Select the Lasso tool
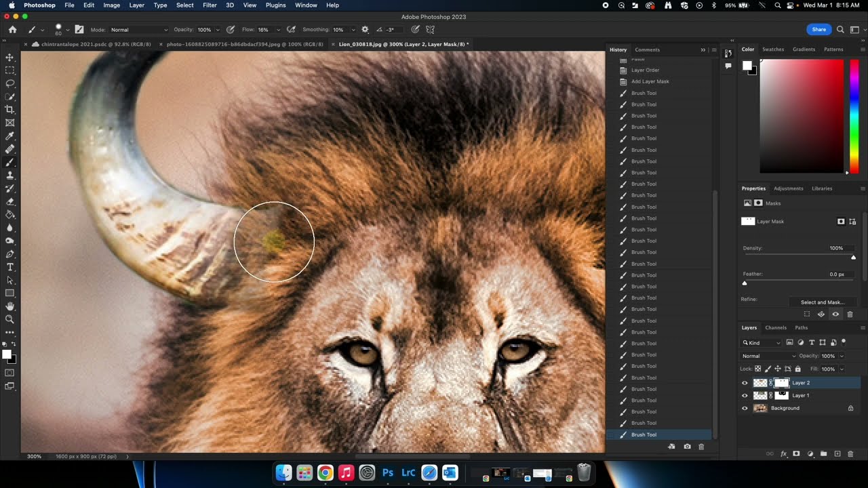Viewport: 868px width, 488px height. coord(10,83)
